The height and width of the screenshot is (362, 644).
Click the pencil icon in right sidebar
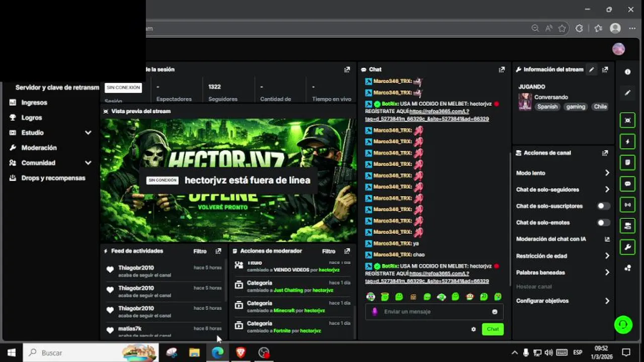627,93
